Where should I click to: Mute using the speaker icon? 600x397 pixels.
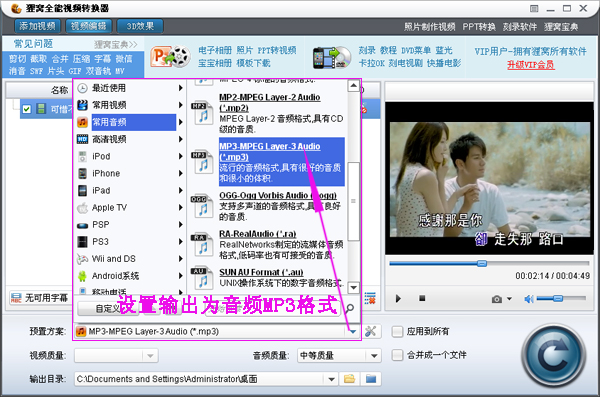(529, 299)
